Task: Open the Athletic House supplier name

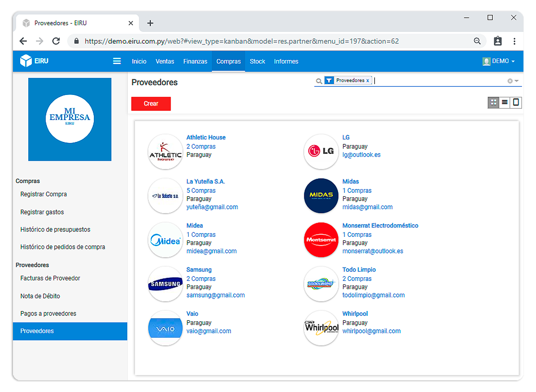Action: (x=206, y=137)
